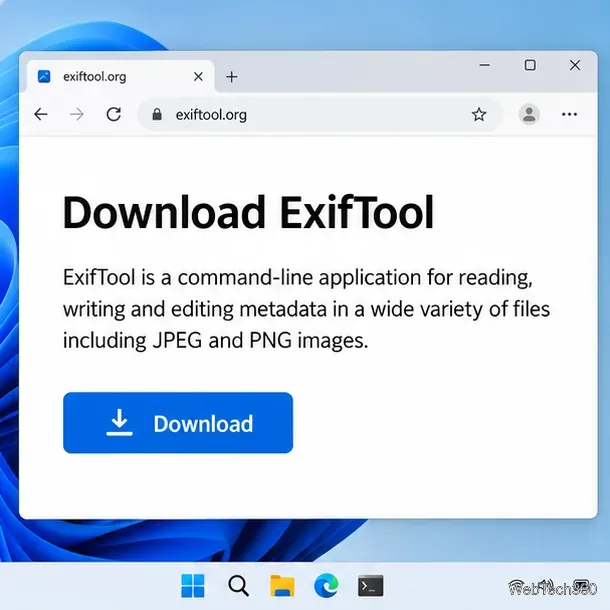Image resolution: width=610 pixels, height=610 pixels.
Task: Reload the exiftool.org page
Action: point(114,114)
